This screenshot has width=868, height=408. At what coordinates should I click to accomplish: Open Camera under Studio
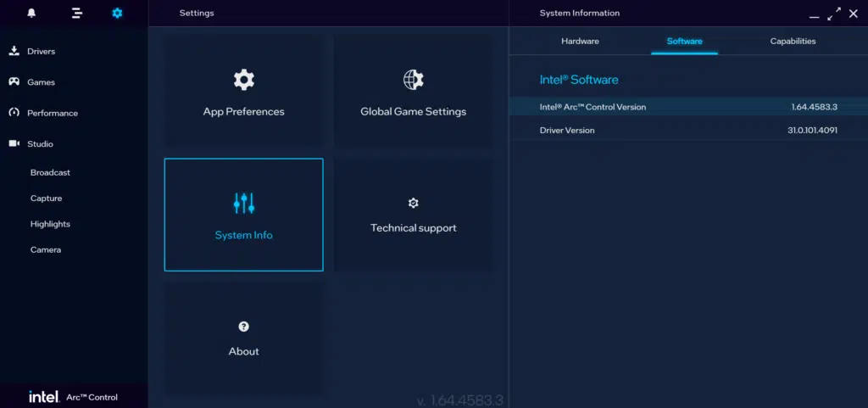click(46, 249)
